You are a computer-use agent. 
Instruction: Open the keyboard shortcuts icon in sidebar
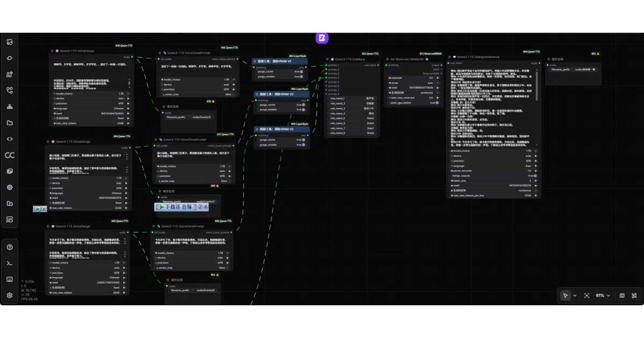tap(9, 279)
